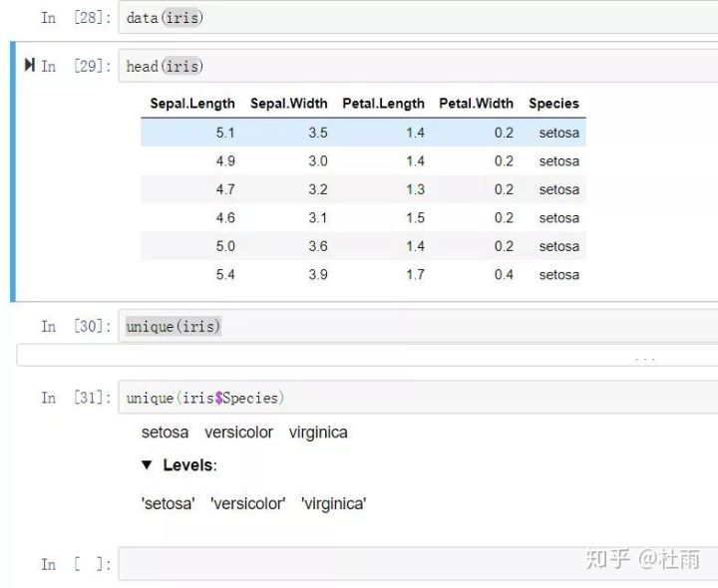718x588 pixels.
Task: Click the 3.2 Sepal.Width cell
Action: point(318,189)
